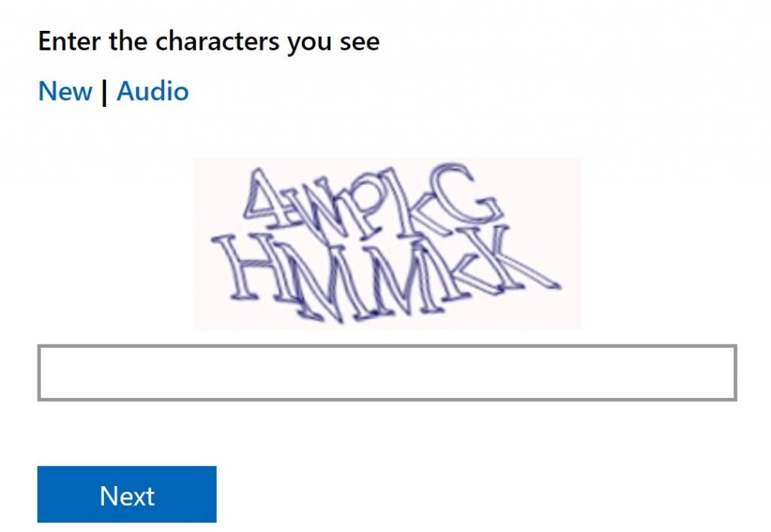Image resolution: width=771 pixels, height=532 pixels.
Task: Click the New link for another challenge
Action: [x=66, y=91]
